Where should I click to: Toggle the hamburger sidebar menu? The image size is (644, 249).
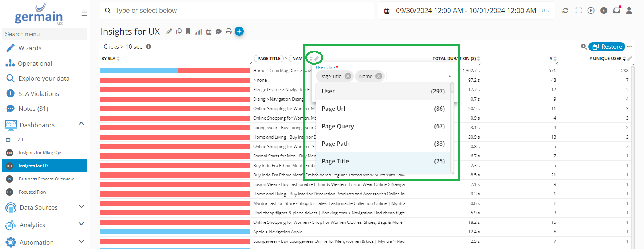[x=84, y=13]
